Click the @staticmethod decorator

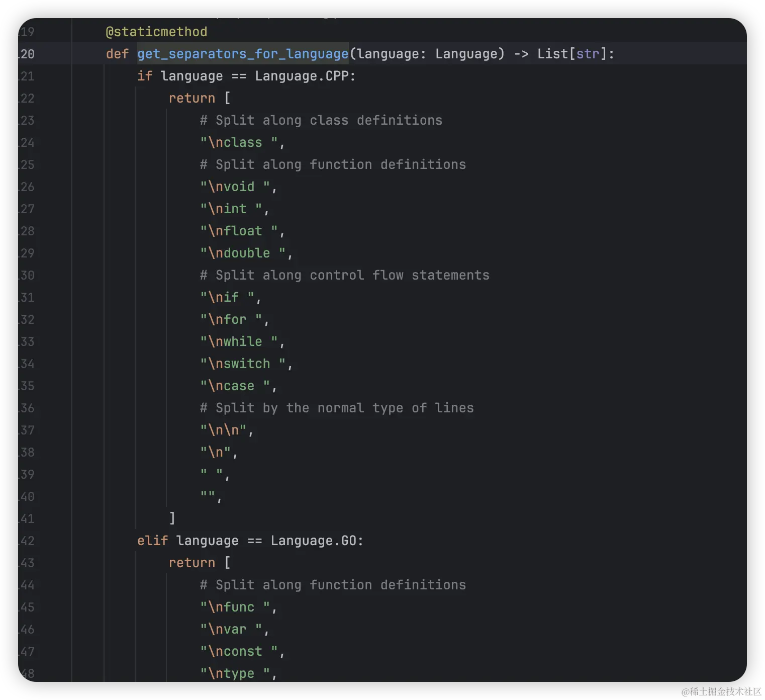click(156, 32)
